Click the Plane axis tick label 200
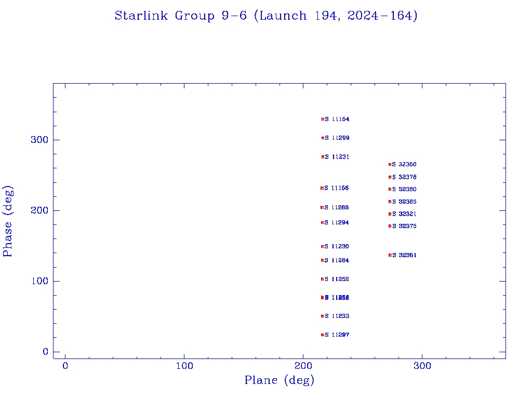Viewport: 532px width, 399px height. coord(303,366)
